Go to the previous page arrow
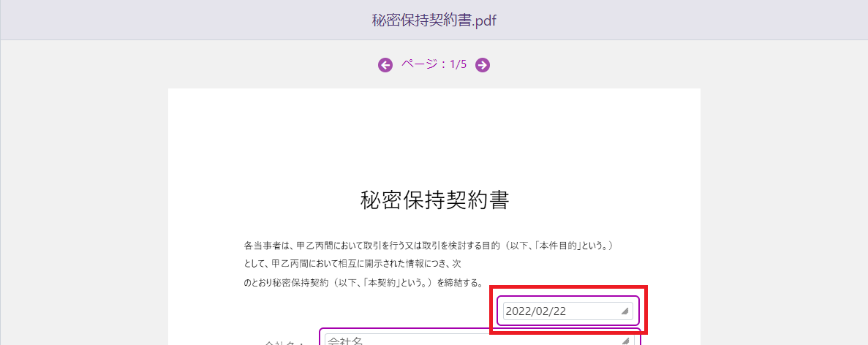The height and width of the screenshot is (345, 868). tap(385, 65)
